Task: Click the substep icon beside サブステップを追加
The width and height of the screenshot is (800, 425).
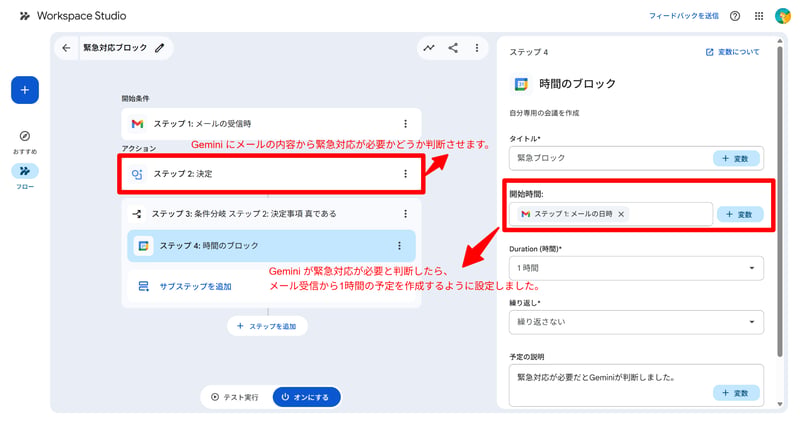Action: coord(143,286)
